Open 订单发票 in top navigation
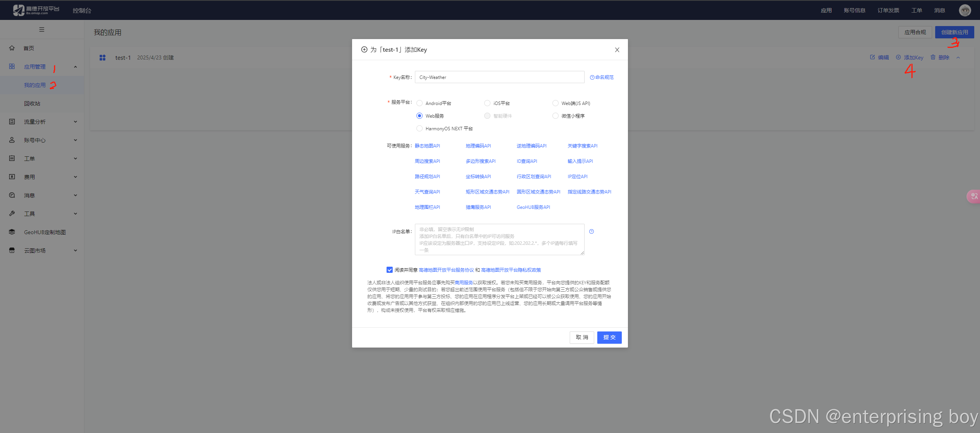Viewport: 980px width, 433px height. [x=888, y=10]
